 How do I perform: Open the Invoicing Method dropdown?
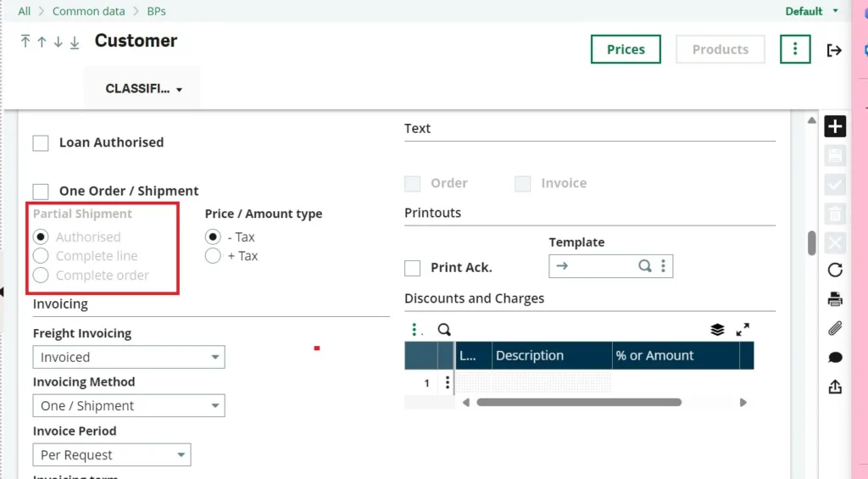tap(129, 406)
